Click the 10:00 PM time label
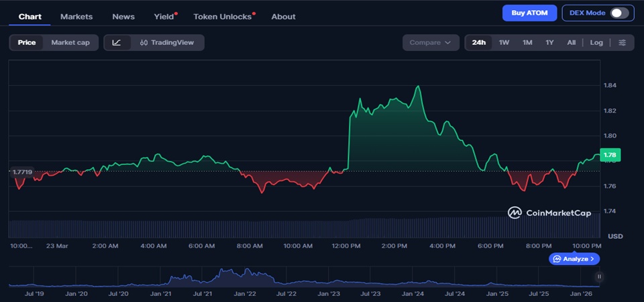The image size is (644, 302). 587,246
